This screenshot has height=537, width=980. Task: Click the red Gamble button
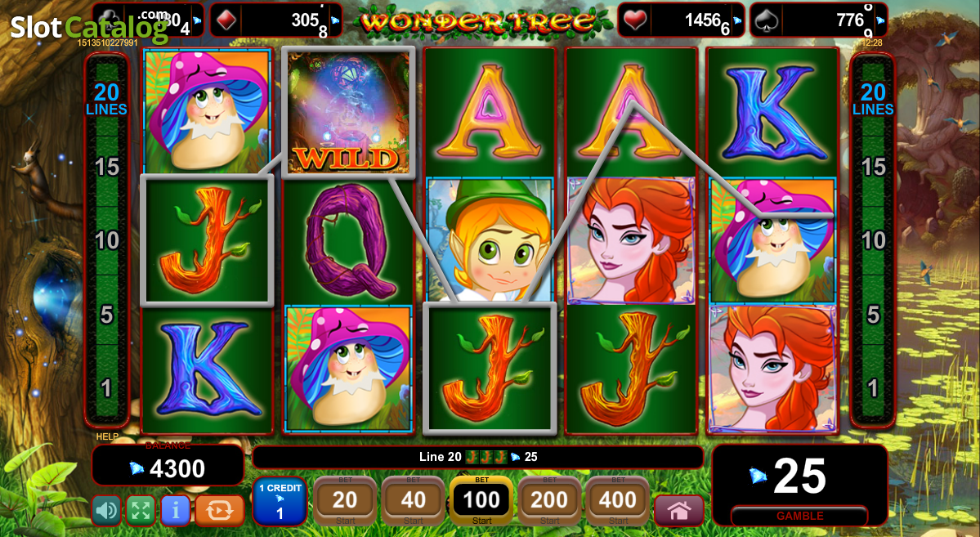pos(799,517)
